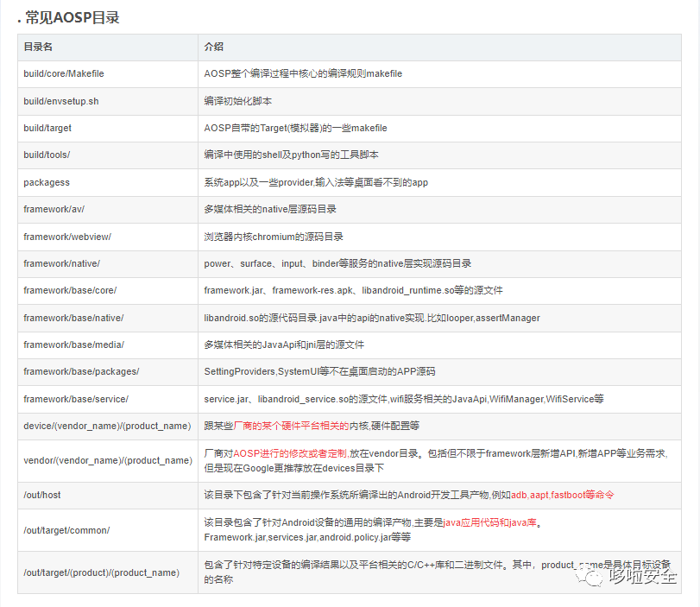Click the red text 'java应用代码和java库'

[489, 522]
